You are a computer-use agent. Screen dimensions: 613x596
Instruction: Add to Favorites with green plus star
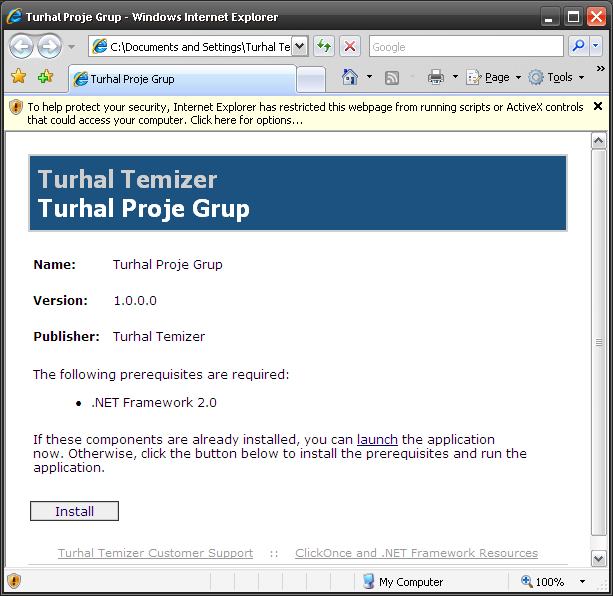pyautogui.click(x=45, y=76)
